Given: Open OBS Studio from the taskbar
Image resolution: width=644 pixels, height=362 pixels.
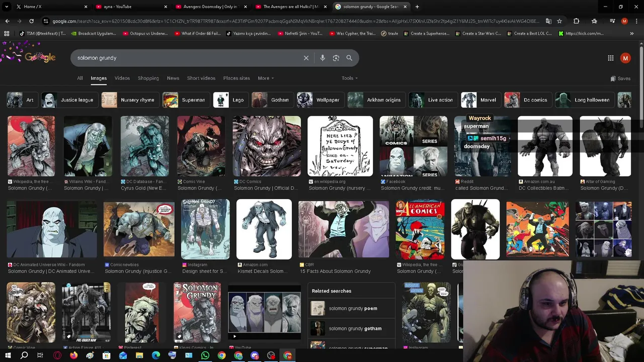Looking at the screenshot, I should click(x=271, y=355).
